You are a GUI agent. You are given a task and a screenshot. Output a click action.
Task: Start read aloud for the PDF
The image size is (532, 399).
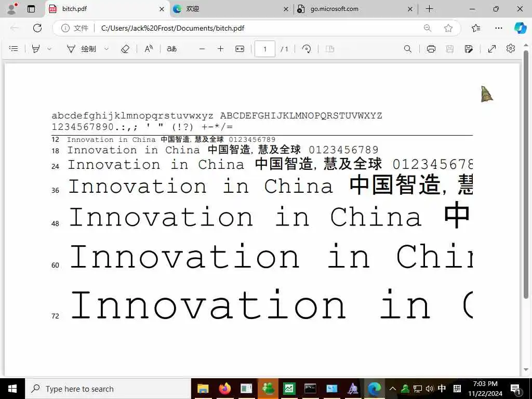point(149,49)
